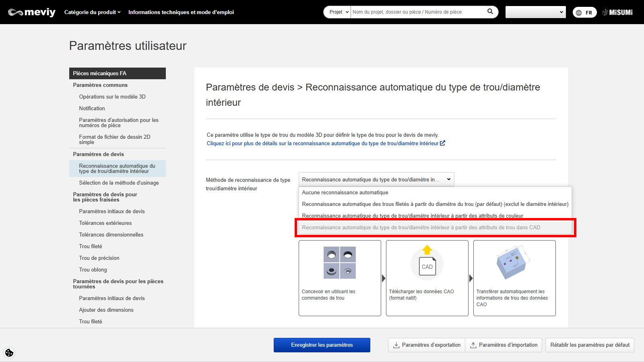
Task: Open the Projet search scope dropdown
Action: pyautogui.click(x=337, y=12)
